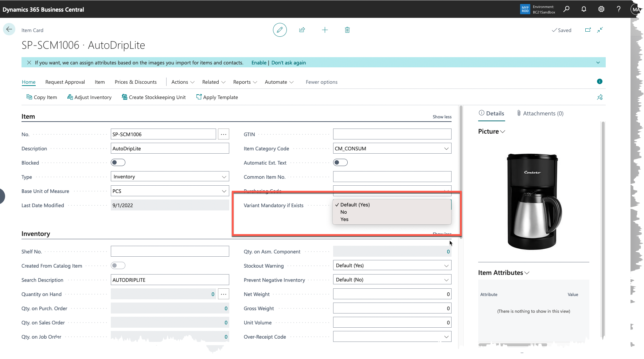Click Create Stockkeeping Unit
The width and height of the screenshot is (644, 359).
(154, 97)
